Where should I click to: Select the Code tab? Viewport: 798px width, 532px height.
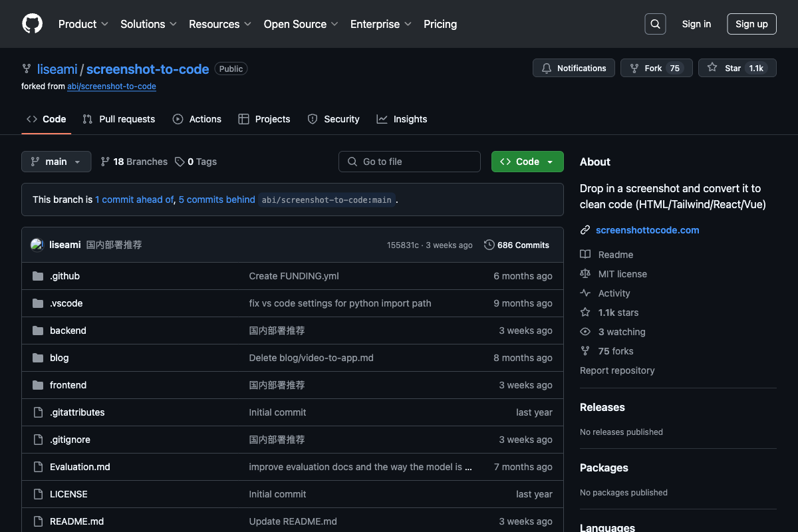[47, 119]
